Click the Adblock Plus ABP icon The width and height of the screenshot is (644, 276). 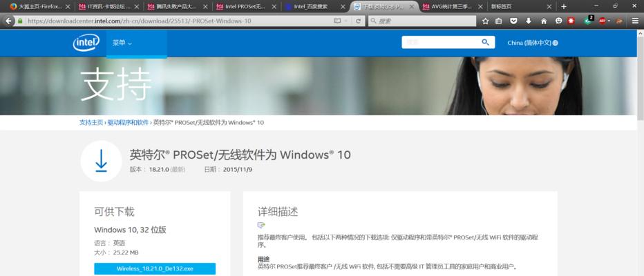tap(602, 21)
